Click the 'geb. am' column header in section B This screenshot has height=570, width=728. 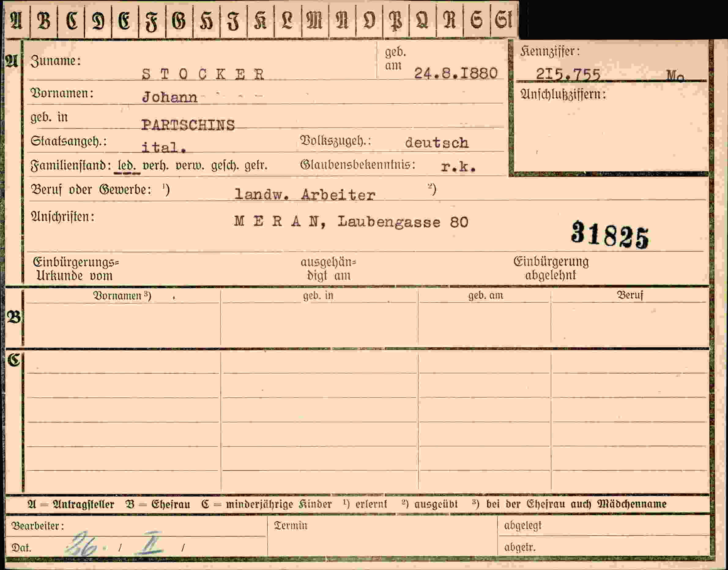pyautogui.click(x=485, y=295)
